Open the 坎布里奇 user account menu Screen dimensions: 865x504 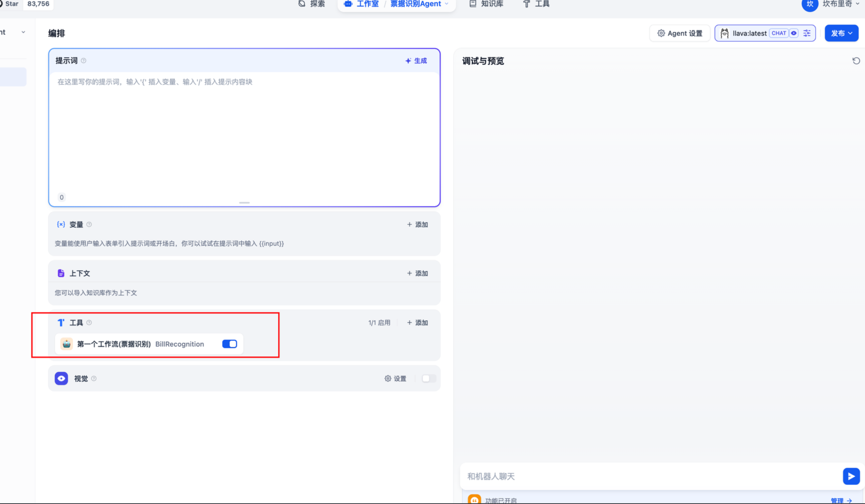tap(837, 4)
